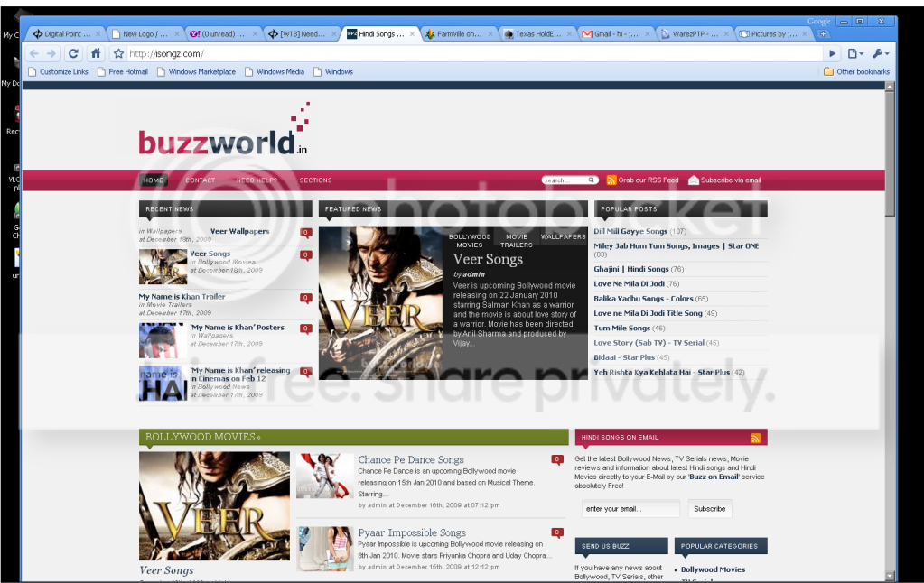Click the RSS icon in Hindi Songs on Email header

(755, 438)
